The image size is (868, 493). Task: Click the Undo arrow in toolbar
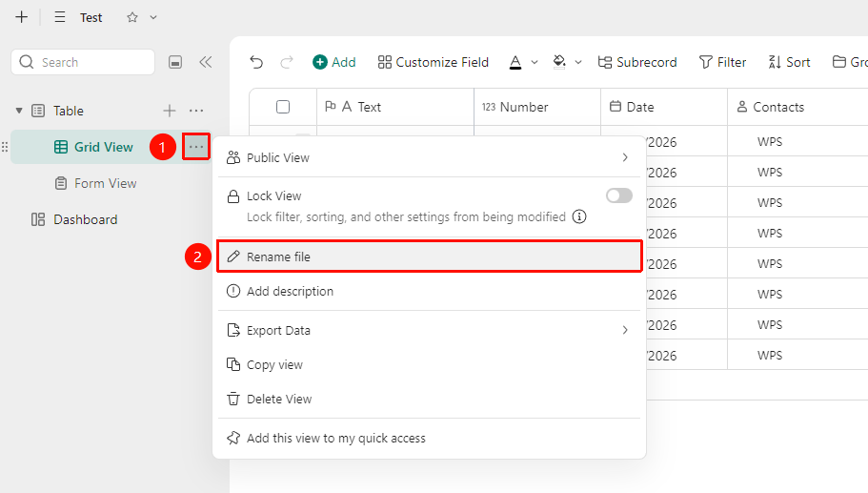256,62
